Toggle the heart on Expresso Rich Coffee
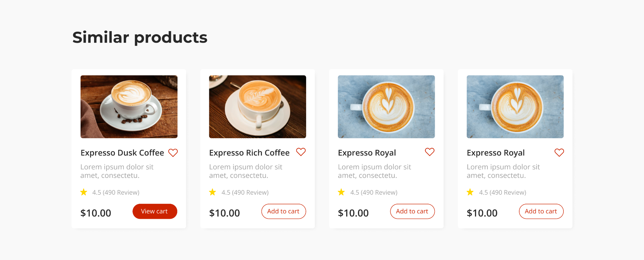Screen dimensions: 644x260 pyautogui.click(x=301, y=152)
